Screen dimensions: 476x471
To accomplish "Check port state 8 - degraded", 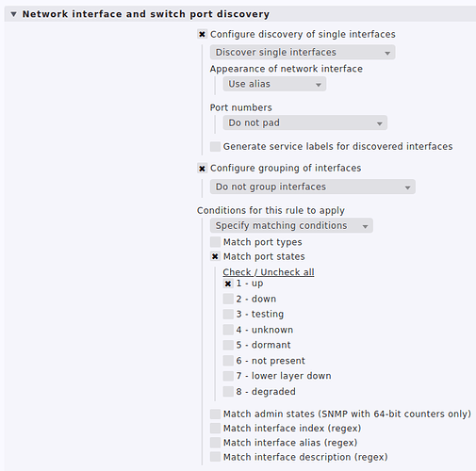I will pyautogui.click(x=228, y=392).
